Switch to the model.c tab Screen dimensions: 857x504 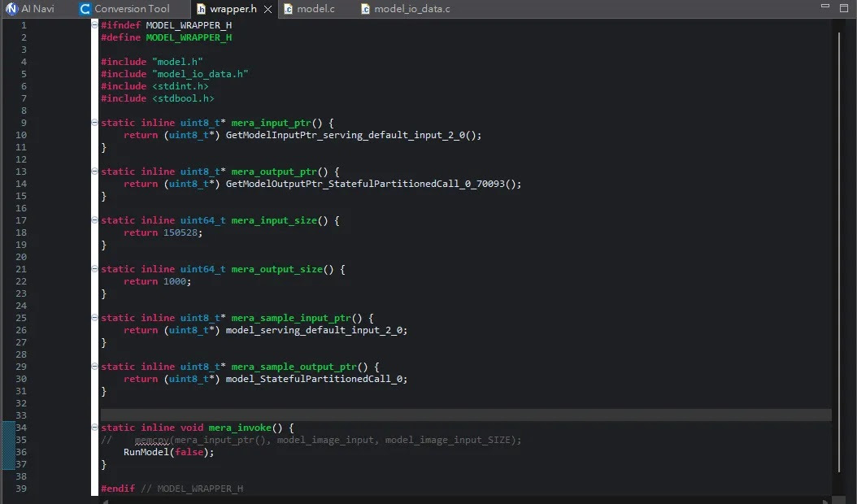click(315, 9)
